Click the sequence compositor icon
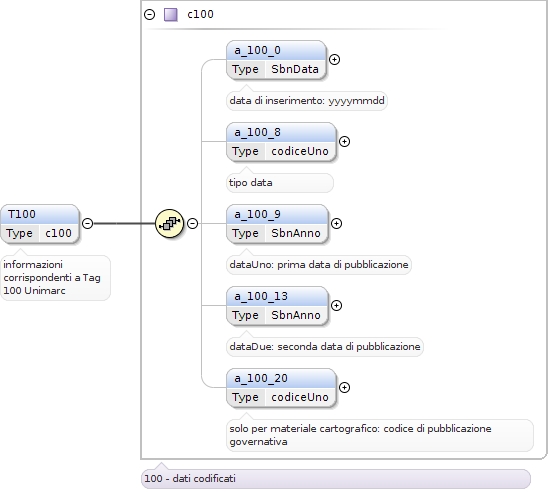 point(169,223)
